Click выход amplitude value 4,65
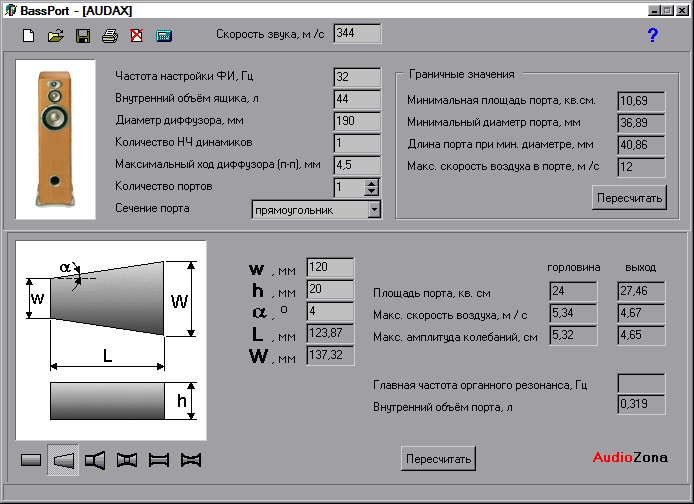Image resolution: width=694 pixels, height=504 pixels. click(641, 335)
